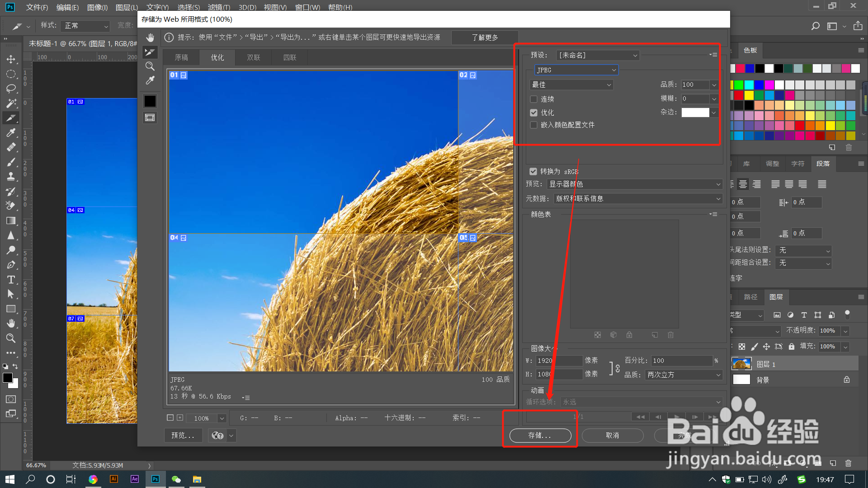Open the 颜色表 panel flyout menu icon

pos(714,214)
